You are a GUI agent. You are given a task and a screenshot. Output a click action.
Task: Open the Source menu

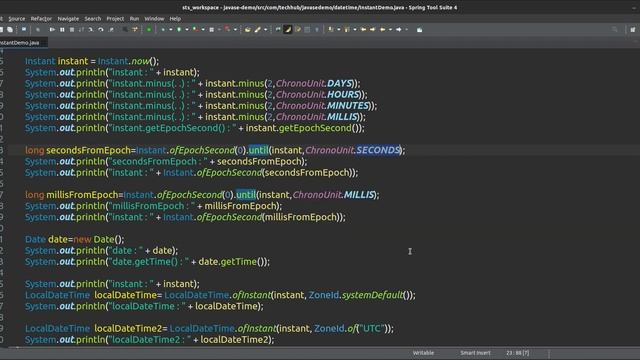click(x=17, y=19)
